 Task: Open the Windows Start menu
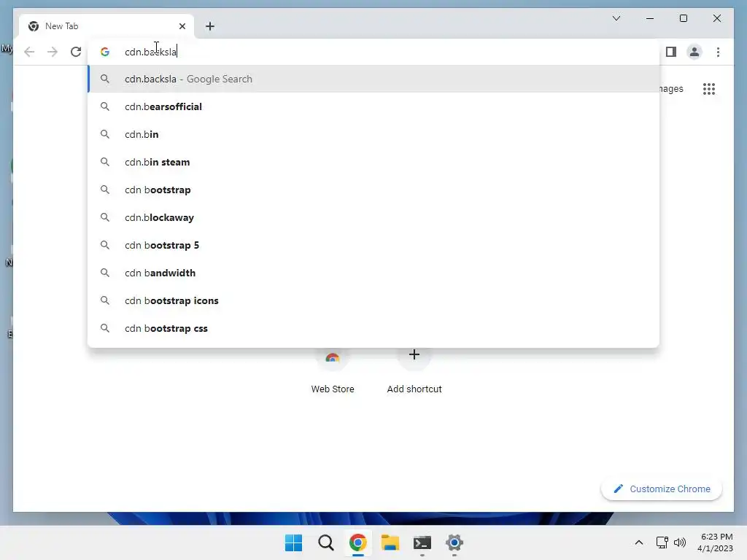coord(293,542)
